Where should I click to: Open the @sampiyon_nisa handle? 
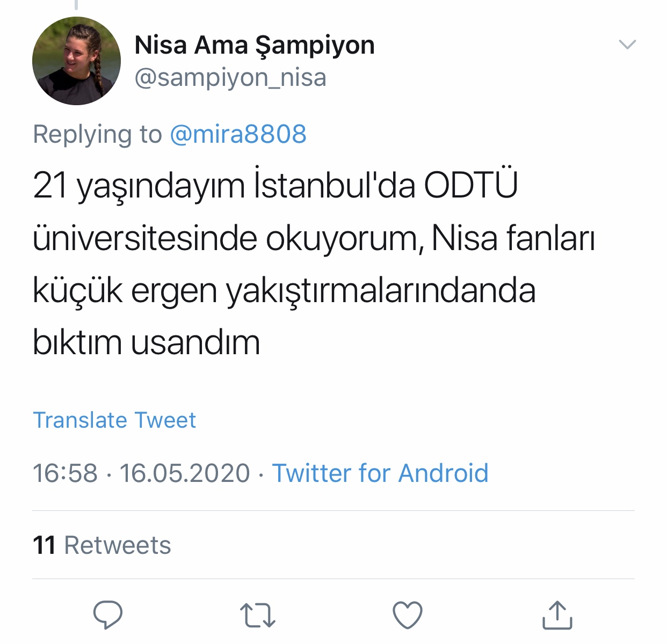click(x=230, y=78)
